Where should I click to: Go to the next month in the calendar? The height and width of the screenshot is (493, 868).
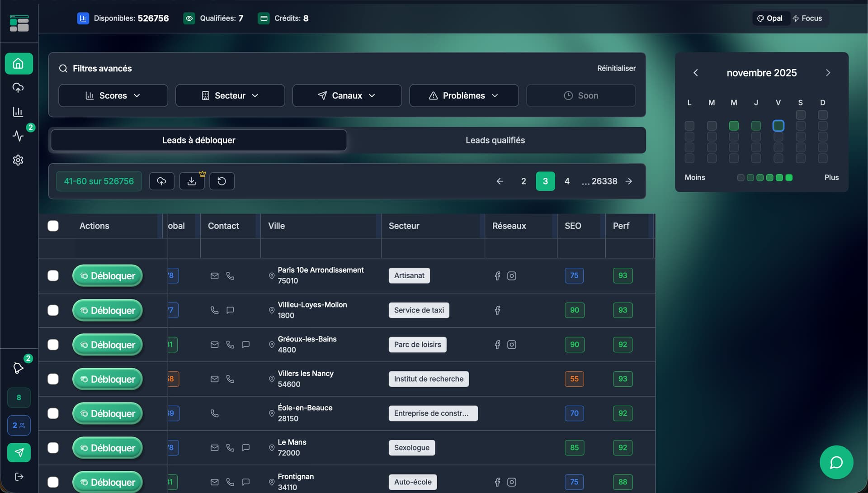pos(828,73)
